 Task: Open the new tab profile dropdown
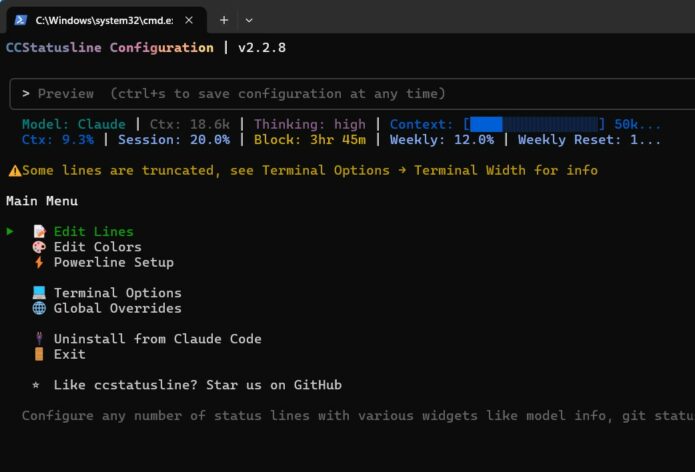[249, 19]
